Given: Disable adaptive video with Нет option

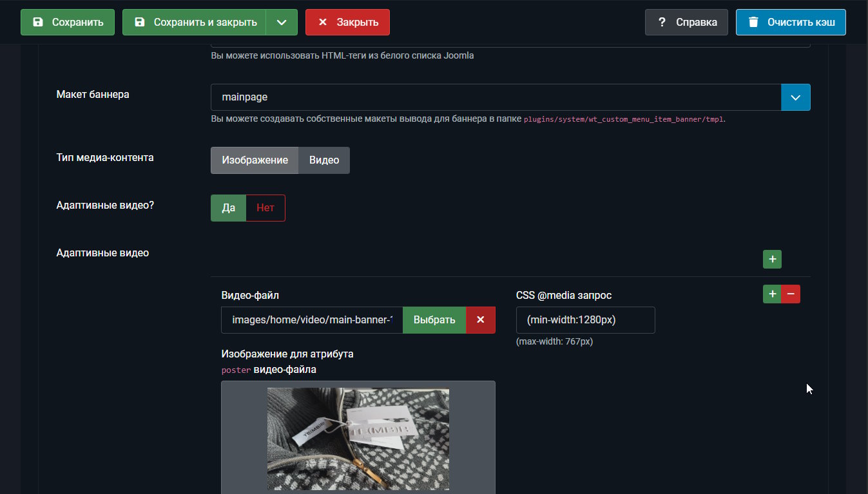Looking at the screenshot, I should pyautogui.click(x=265, y=208).
